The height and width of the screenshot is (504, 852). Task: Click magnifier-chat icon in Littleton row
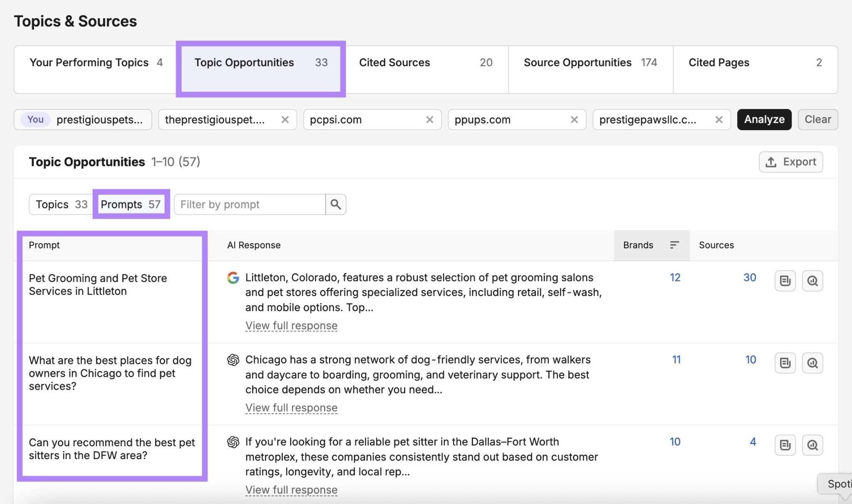point(812,281)
